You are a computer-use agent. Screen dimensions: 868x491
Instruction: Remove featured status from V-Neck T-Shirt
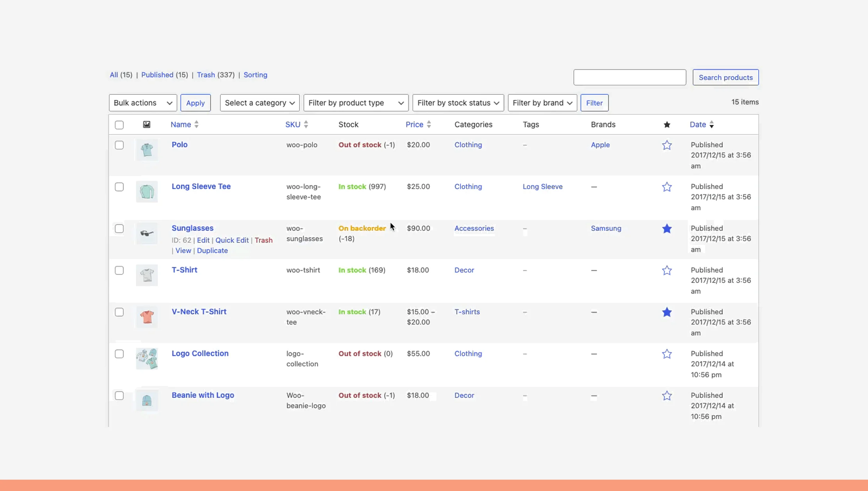point(667,312)
